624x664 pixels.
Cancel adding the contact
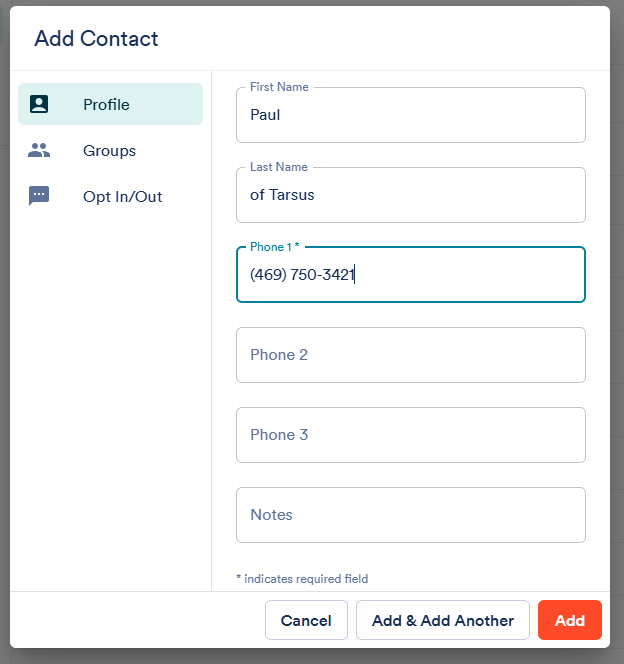306,620
